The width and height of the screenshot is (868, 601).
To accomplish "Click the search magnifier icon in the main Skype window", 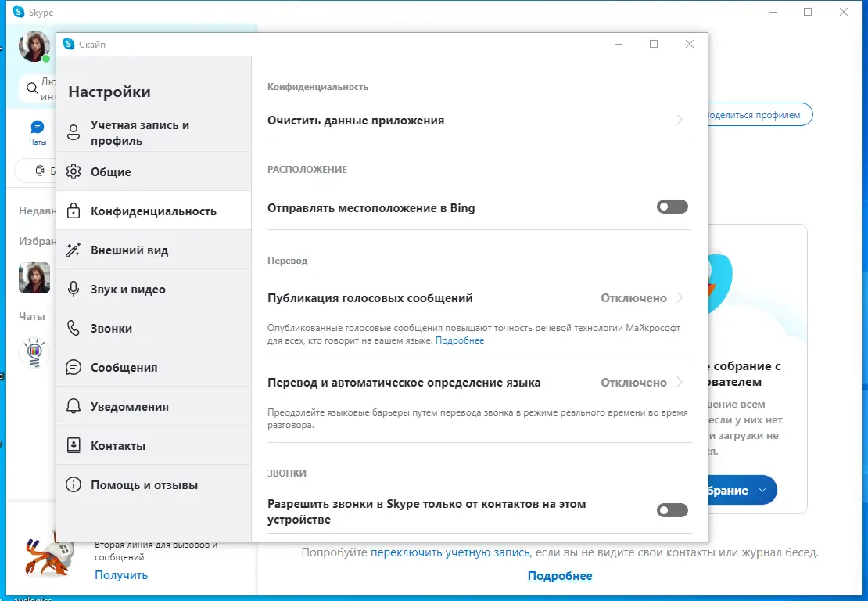I will [33, 88].
